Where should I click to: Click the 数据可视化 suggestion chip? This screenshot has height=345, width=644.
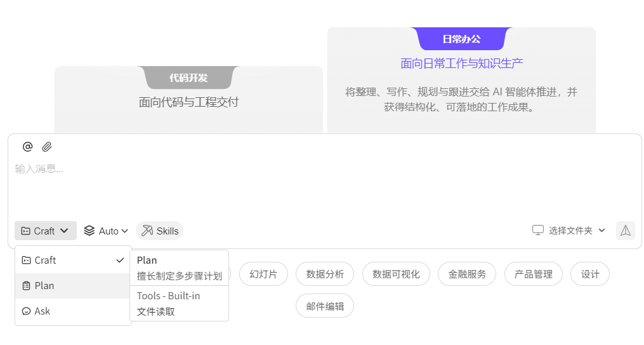pos(396,274)
